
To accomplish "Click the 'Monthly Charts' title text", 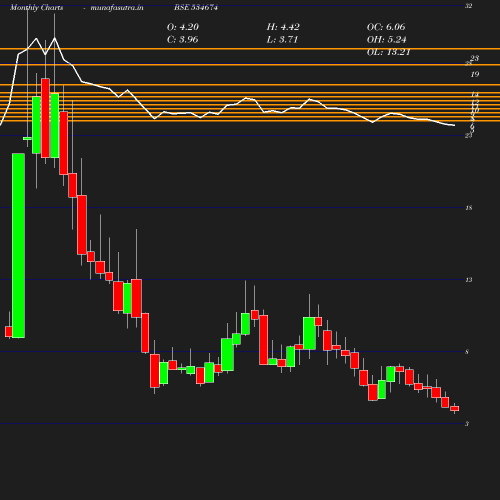I will coord(36,7).
